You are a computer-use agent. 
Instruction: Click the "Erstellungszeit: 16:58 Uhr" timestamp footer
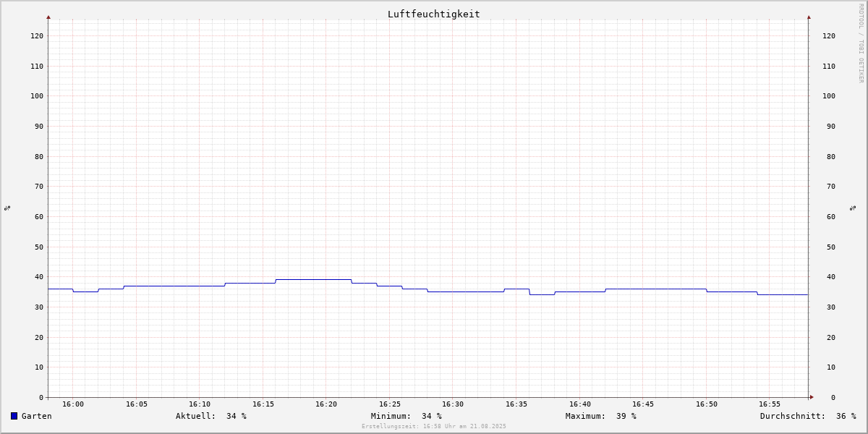(x=434, y=427)
